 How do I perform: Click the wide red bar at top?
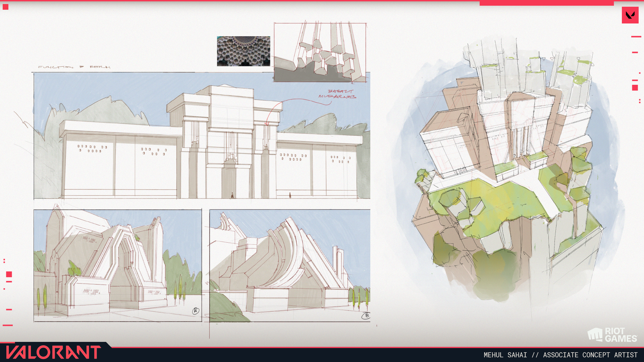546,3
